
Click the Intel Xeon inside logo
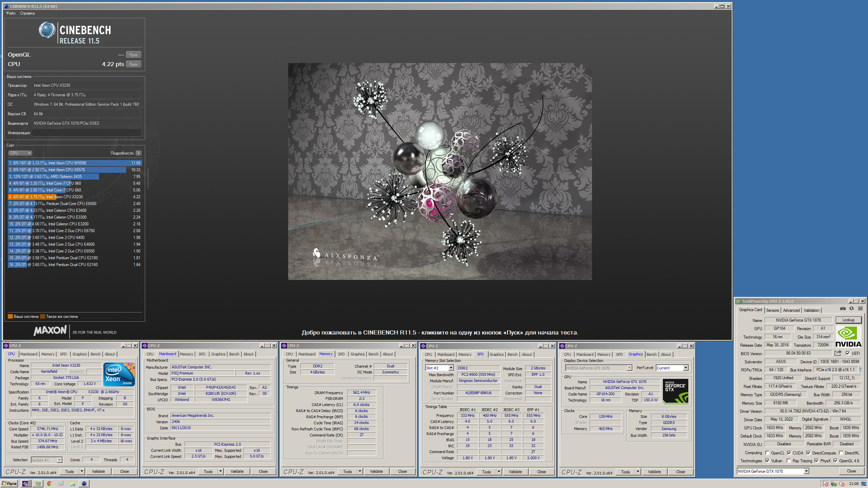click(119, 374)
